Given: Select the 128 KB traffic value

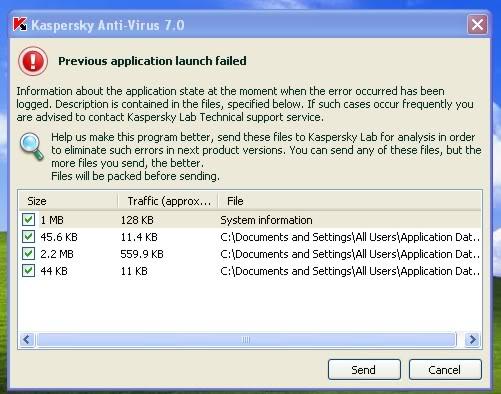Looking at the screenshot, I should [x=137, y=220].
